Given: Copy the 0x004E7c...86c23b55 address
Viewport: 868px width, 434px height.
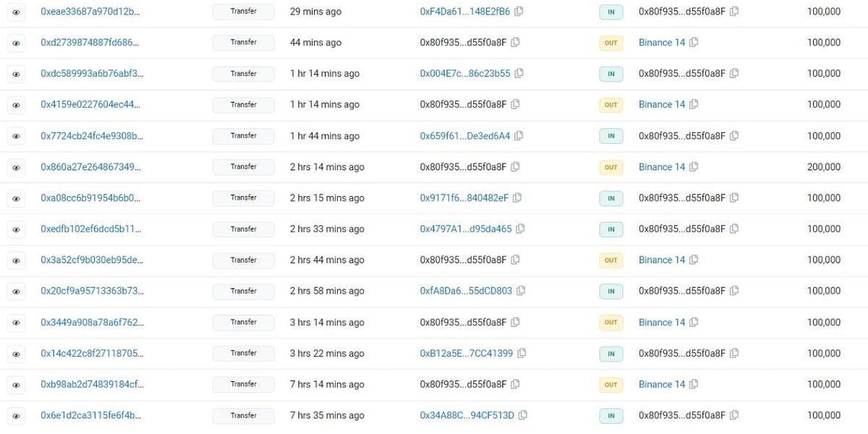Looking at the screenshot, I should (519, 73).
